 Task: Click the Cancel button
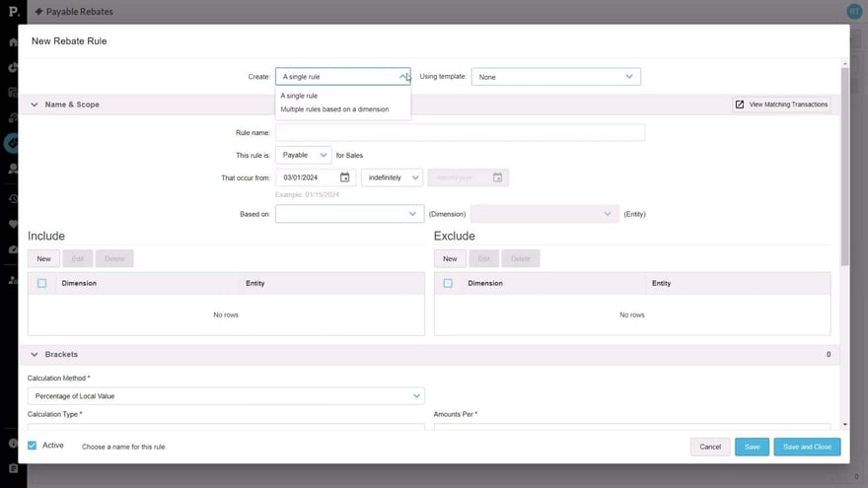point(709,447)
